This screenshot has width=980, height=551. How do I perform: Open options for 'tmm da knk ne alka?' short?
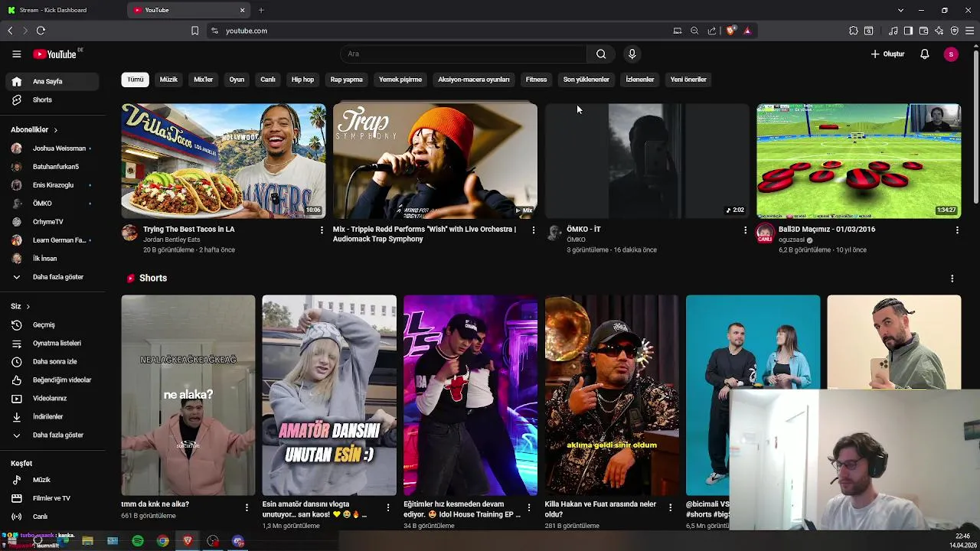point(247,507)
